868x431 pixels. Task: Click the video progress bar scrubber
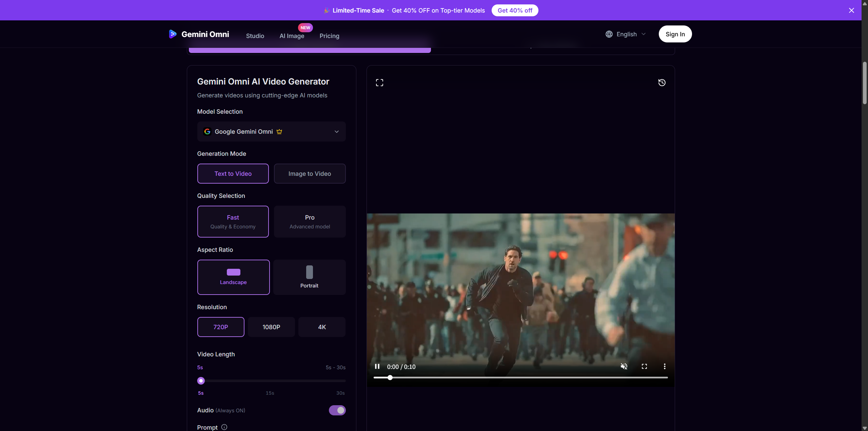[x=390, y=377]
